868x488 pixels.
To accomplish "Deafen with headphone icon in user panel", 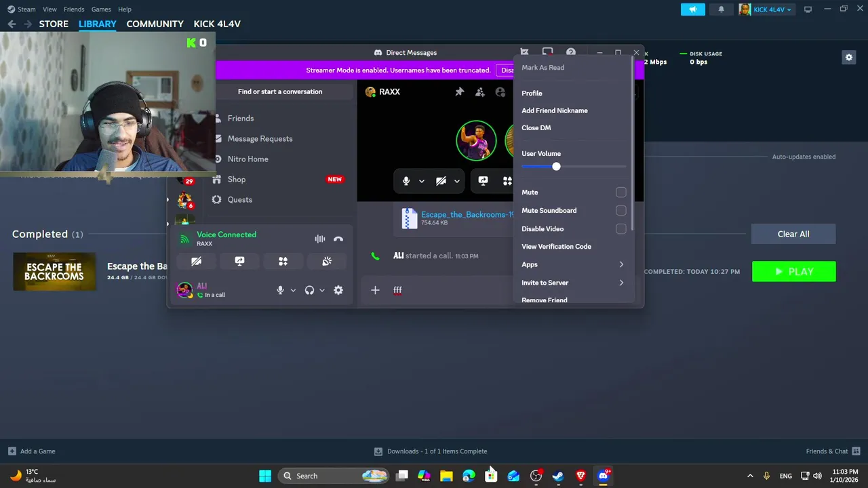I will (x=309, y=290).
